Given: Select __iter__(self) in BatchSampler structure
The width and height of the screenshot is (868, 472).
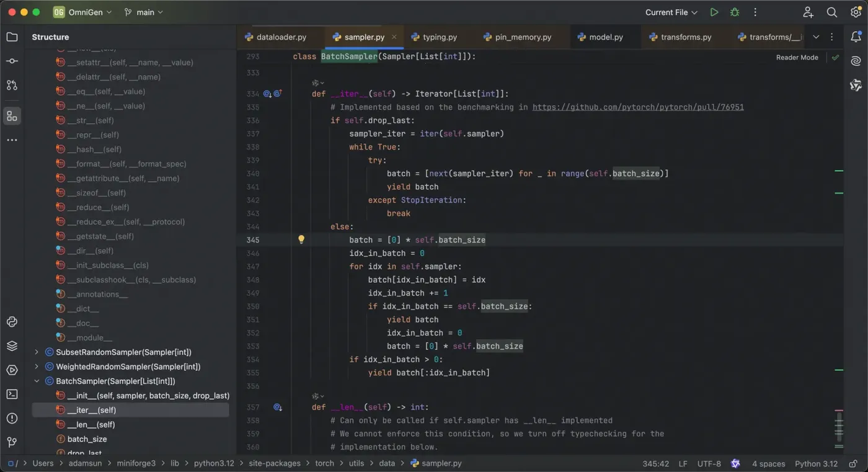Looking at the screenshot, I should [130, 410].
